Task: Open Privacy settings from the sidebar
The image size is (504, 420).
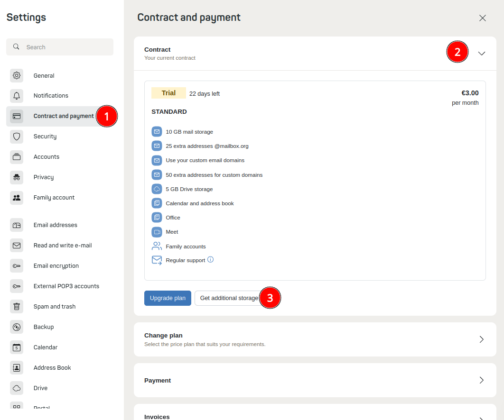Action: point(17,177)
